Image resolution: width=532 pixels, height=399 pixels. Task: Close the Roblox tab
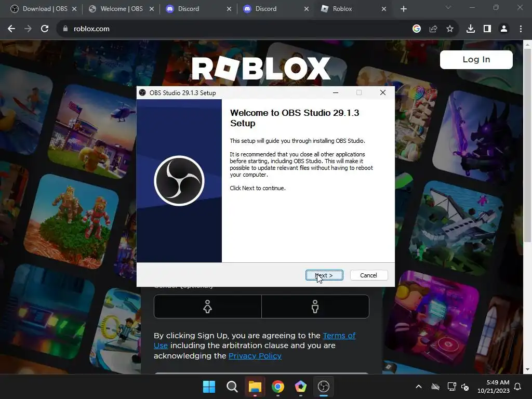pyautogui.click(x=384, y=9)
